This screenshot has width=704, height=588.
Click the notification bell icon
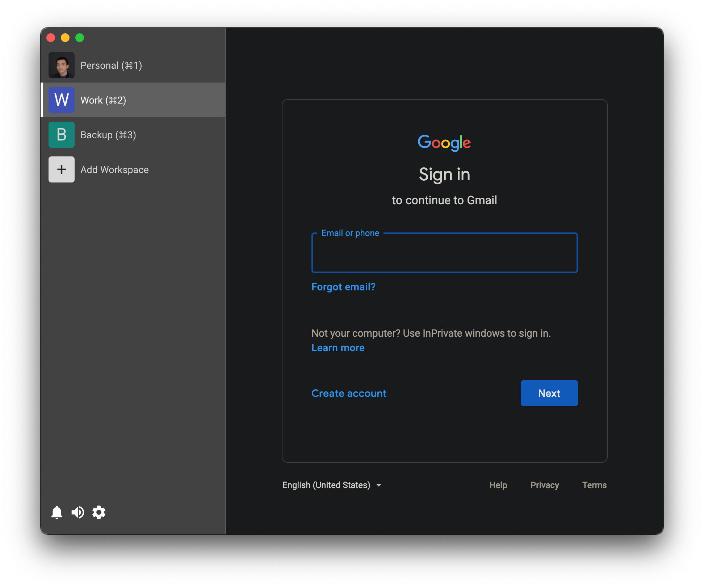pos(57,512)
